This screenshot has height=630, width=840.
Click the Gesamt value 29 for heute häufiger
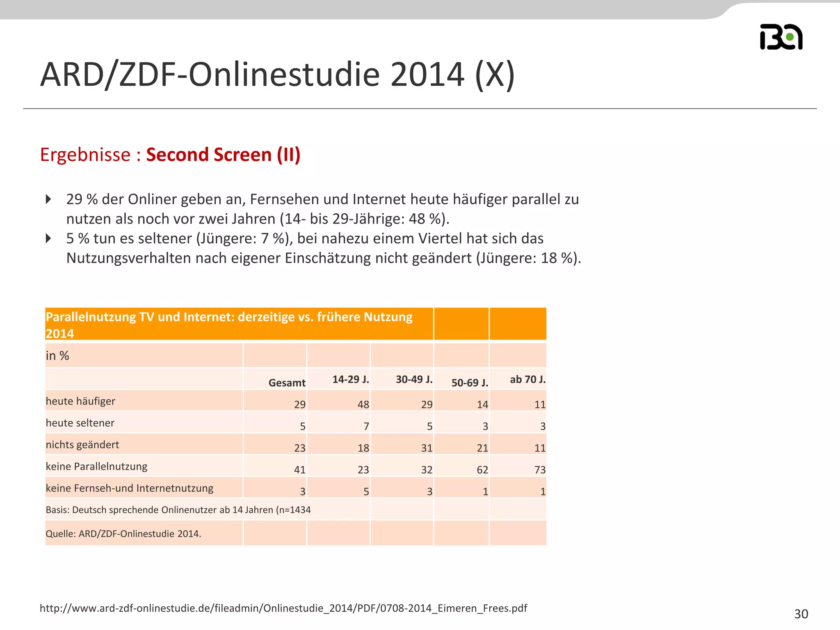point(300,404)
